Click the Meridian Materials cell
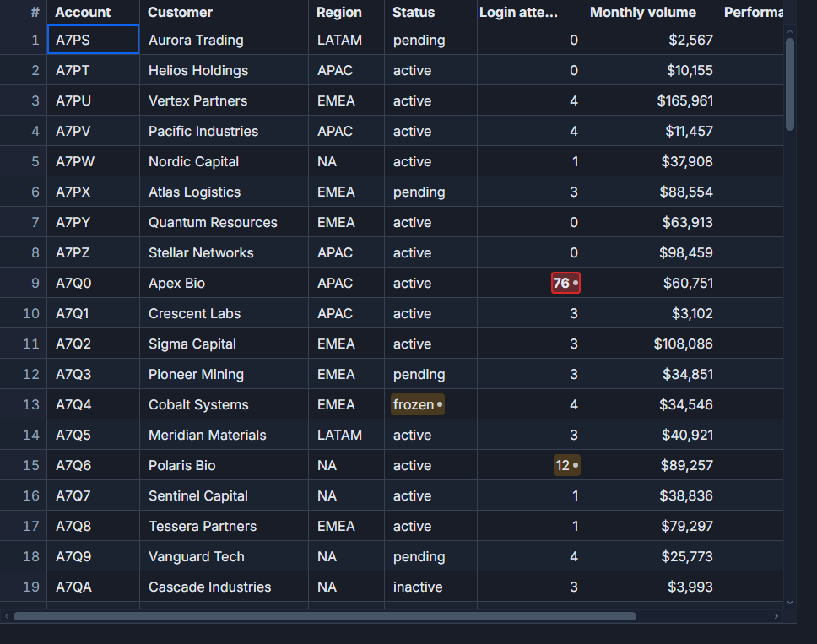 tap(224, 435)
